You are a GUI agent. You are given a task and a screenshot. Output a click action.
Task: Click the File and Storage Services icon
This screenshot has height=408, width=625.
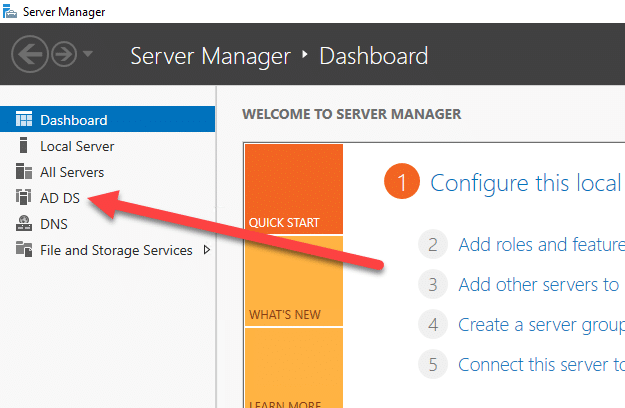pos(24,249)
